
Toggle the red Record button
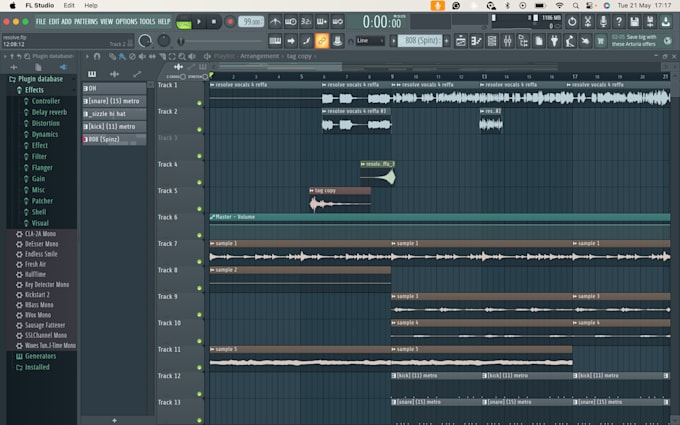(230, 22)
